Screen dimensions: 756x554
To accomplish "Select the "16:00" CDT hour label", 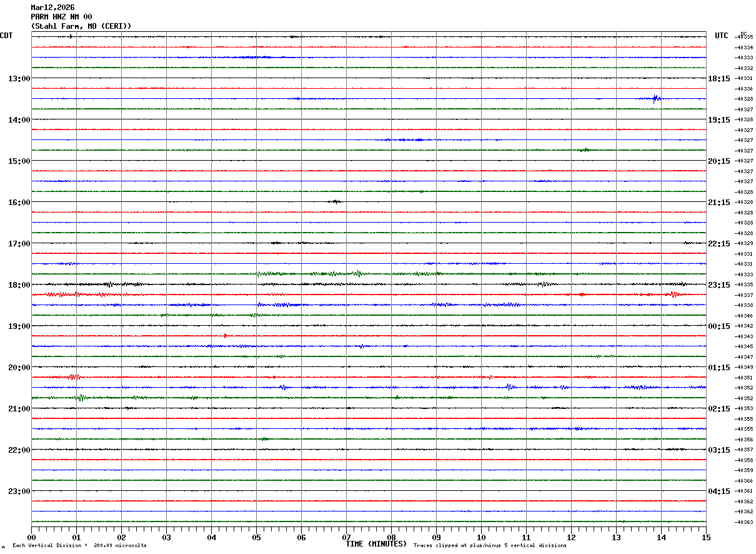I will [19, 202].
